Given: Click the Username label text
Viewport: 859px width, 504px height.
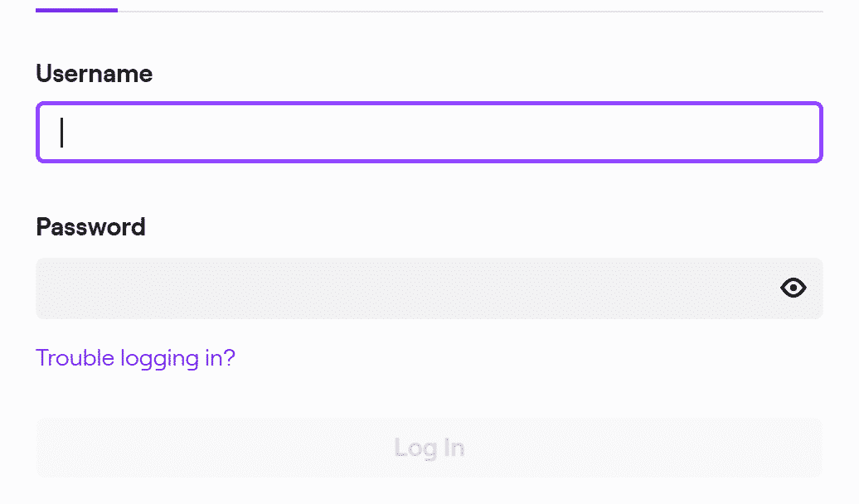Looking at the screenshot, I should click(95, 74).
